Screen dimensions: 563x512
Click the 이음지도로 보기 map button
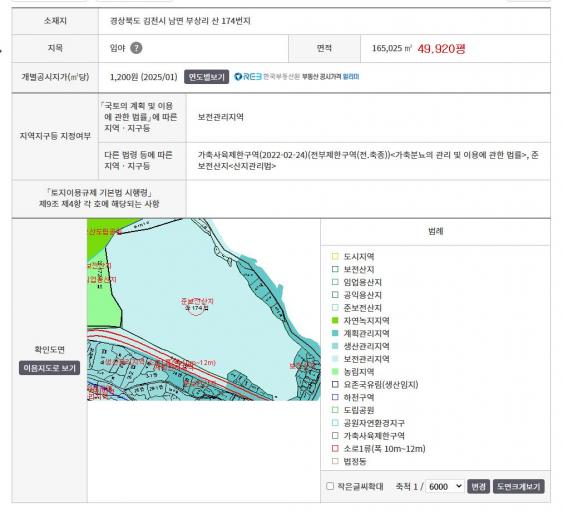50,368
